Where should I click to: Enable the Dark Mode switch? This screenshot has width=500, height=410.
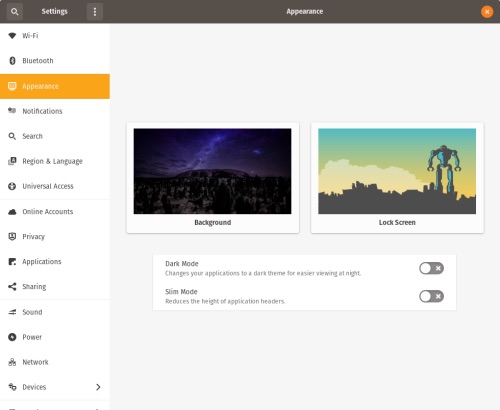pyautogui.click(x=431, y=268)
